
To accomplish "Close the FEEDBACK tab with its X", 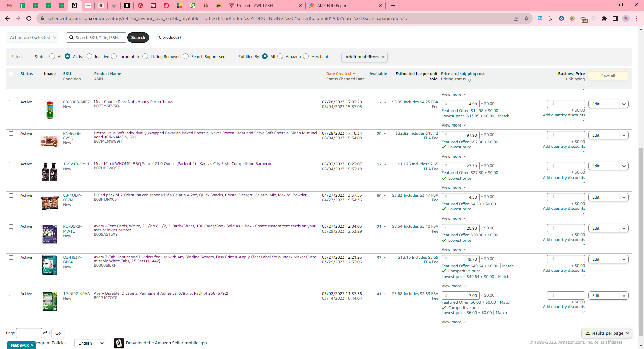I will pyautogui.click(x=32, y=345).
